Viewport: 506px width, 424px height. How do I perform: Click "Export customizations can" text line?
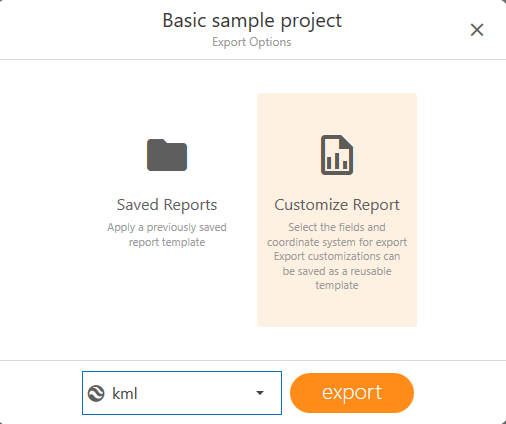click(337, 256)
